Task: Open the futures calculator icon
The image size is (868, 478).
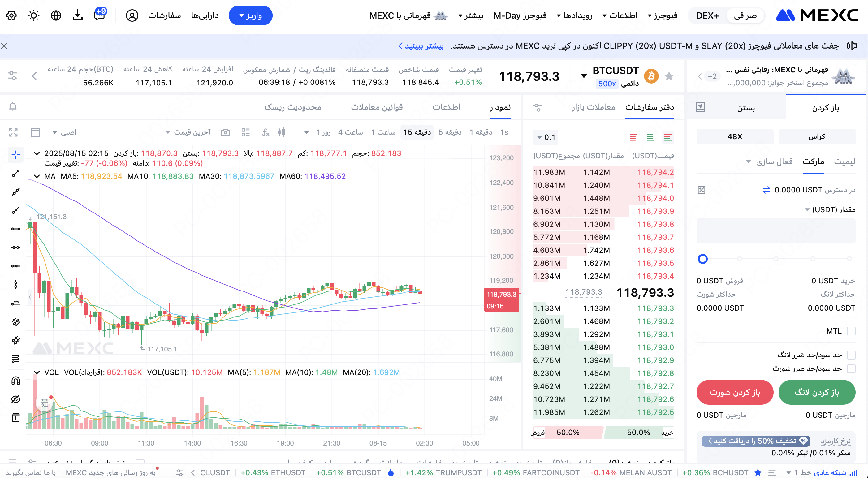Action: 701,190
